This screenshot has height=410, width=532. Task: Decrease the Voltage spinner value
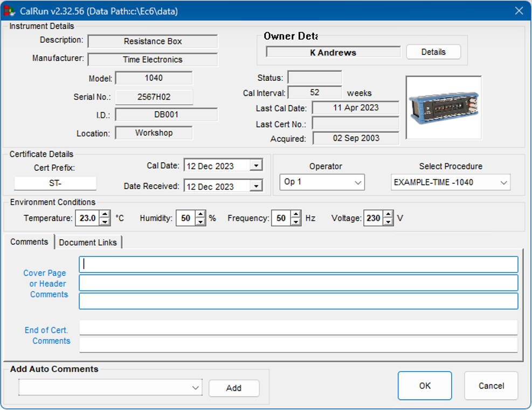pos(388,222)
